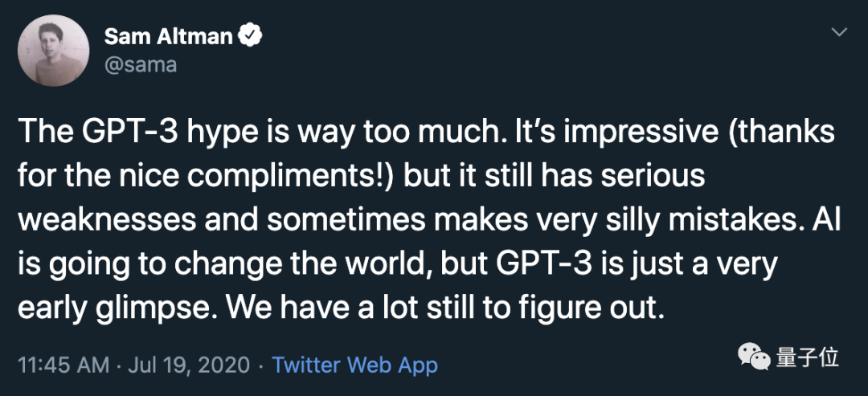This screenshot has height=396, width=868.
Task: Click the word "weaknesses" in tweet
Action: [x=100, y=221]
